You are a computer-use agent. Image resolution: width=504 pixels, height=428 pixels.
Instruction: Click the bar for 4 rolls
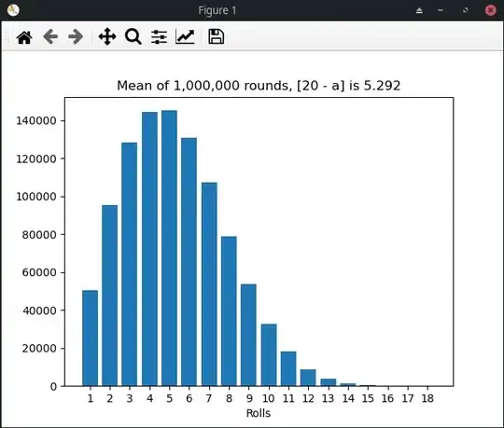[x=149, y=249]
